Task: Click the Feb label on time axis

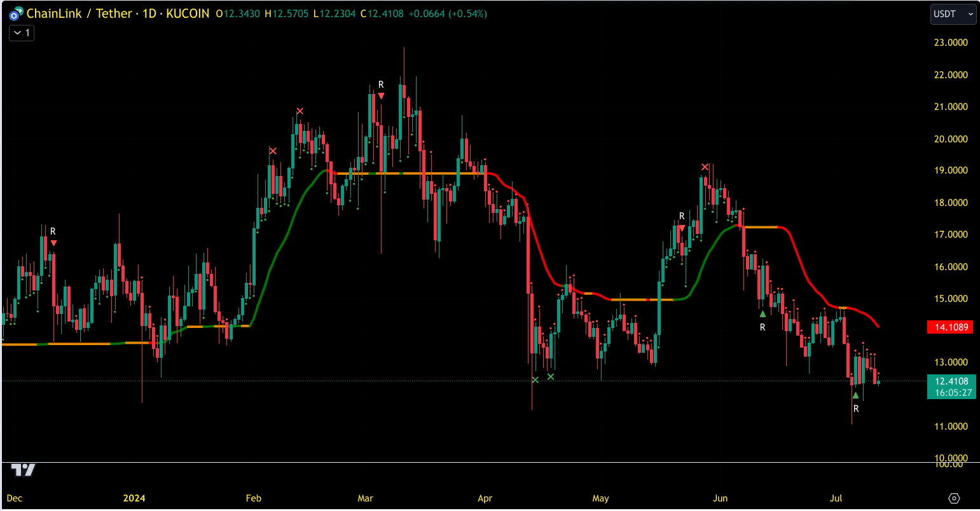Action: (253, 498)
